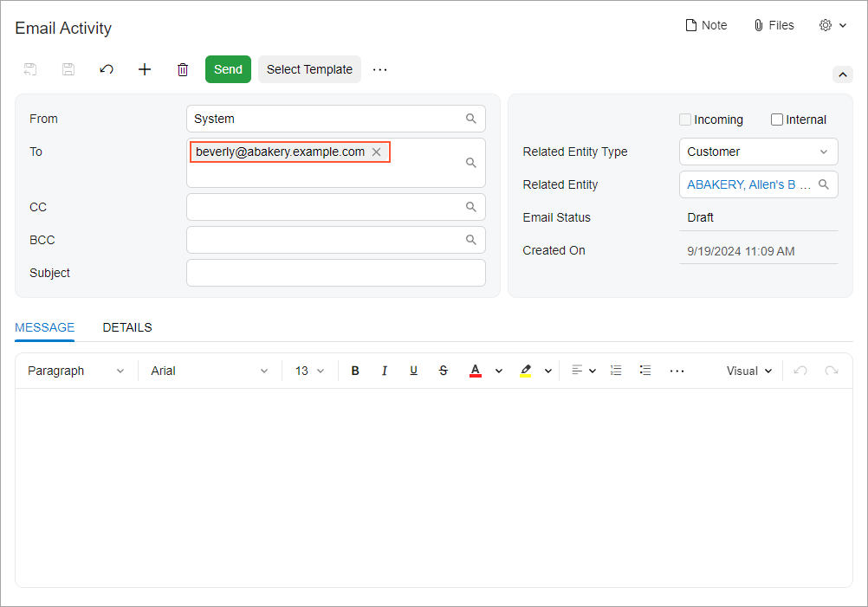The width and height of the screenshot is (868, 607).
Task: Apply yellow highlight color
Action: [526, 371]
